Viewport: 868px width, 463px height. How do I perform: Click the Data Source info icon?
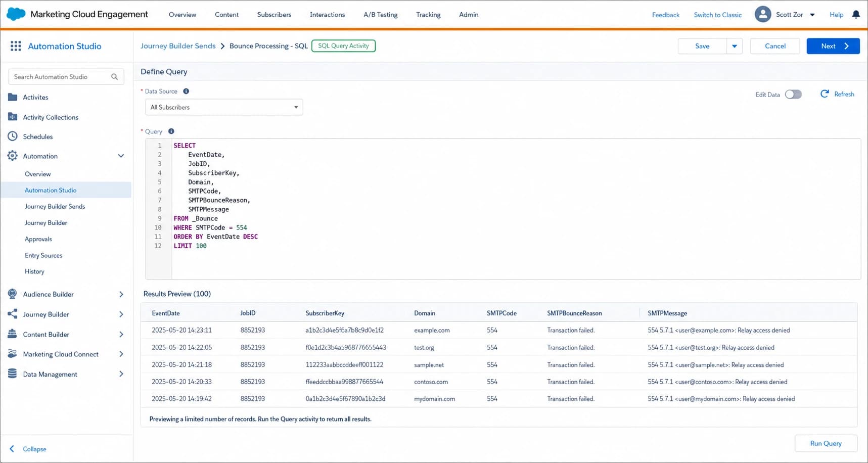(186, 91)
